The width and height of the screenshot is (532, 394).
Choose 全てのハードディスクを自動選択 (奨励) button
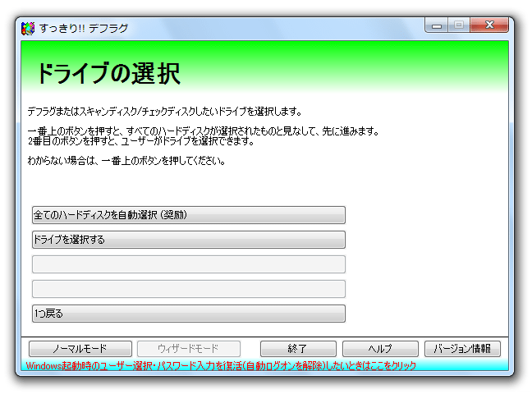[189, 215]
